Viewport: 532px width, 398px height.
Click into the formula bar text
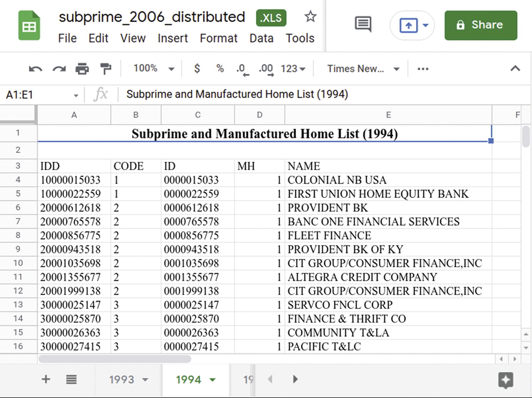[x=237, y=94]
